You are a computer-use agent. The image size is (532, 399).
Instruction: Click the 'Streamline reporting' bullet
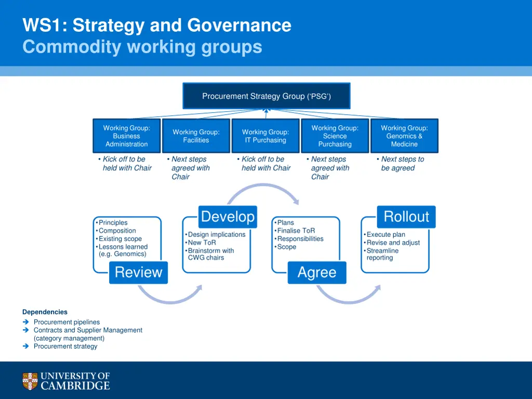[381, 254]
